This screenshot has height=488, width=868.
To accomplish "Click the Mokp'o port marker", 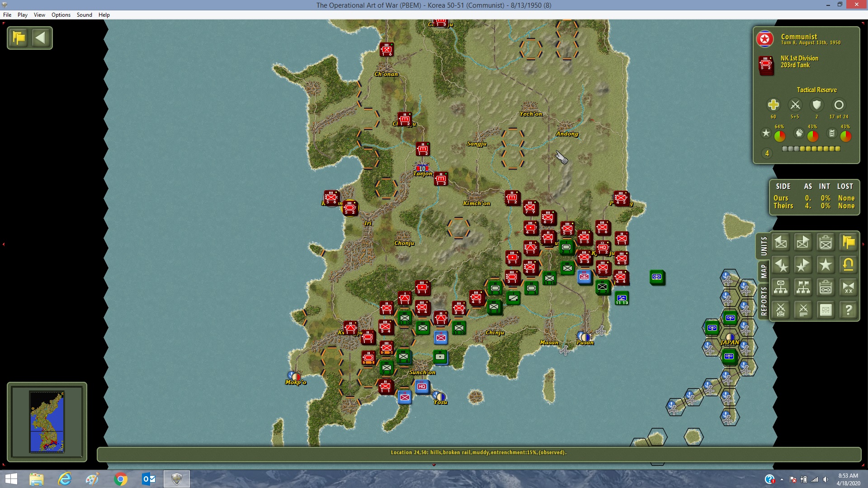I will pos(294,376).
